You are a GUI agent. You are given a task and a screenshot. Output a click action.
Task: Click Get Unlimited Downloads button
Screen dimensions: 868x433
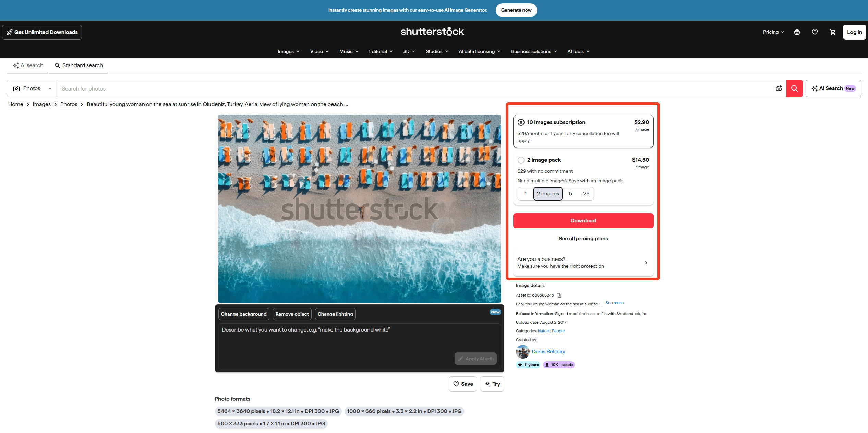[42, 32]
